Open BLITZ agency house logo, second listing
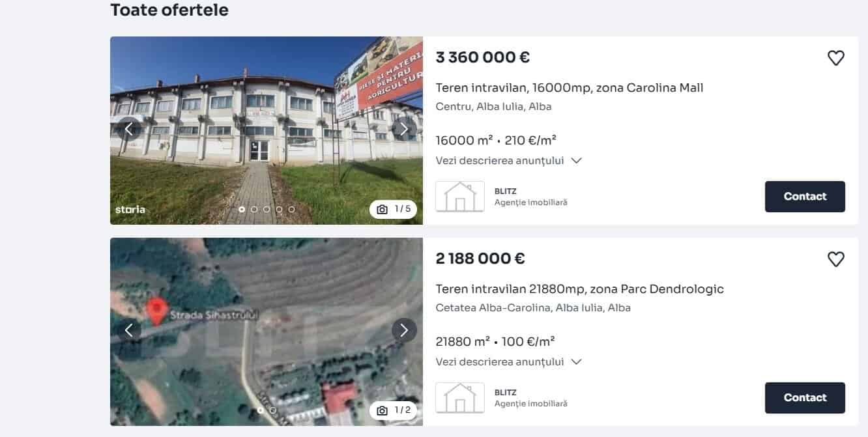868x437 pixels. (x=460, y=398)
